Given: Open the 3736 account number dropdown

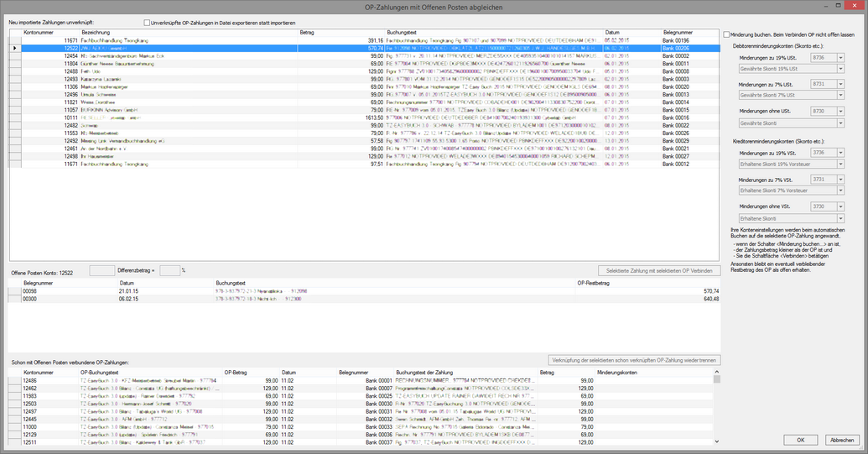Looking at the screenshot, I should click(x=840, y=153).
